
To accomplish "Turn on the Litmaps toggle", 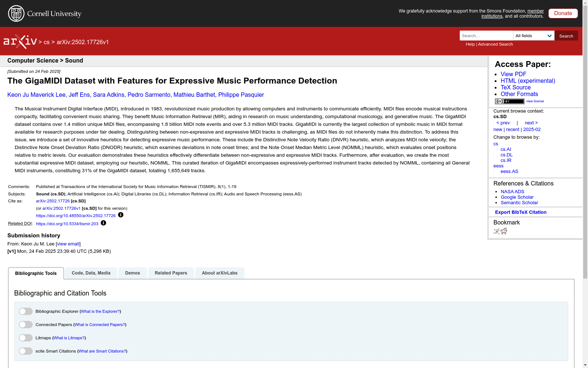I will click(26, 338).
